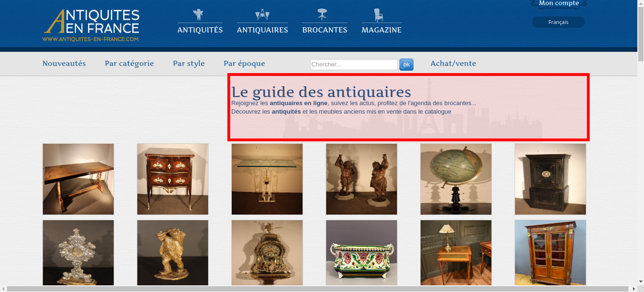Submit search with the ok button
The image size is (644, 292).
pos(406,64)
